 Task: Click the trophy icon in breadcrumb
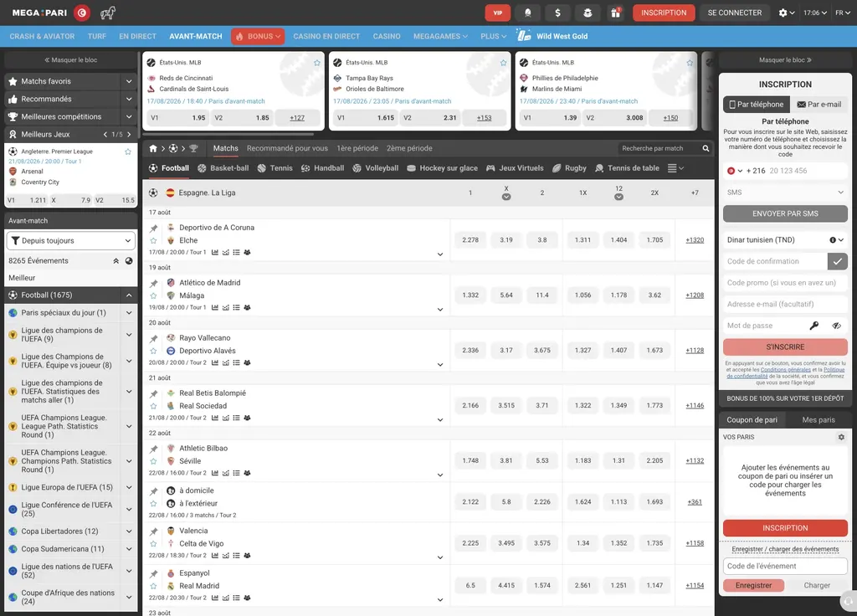(x=193, y=148)
